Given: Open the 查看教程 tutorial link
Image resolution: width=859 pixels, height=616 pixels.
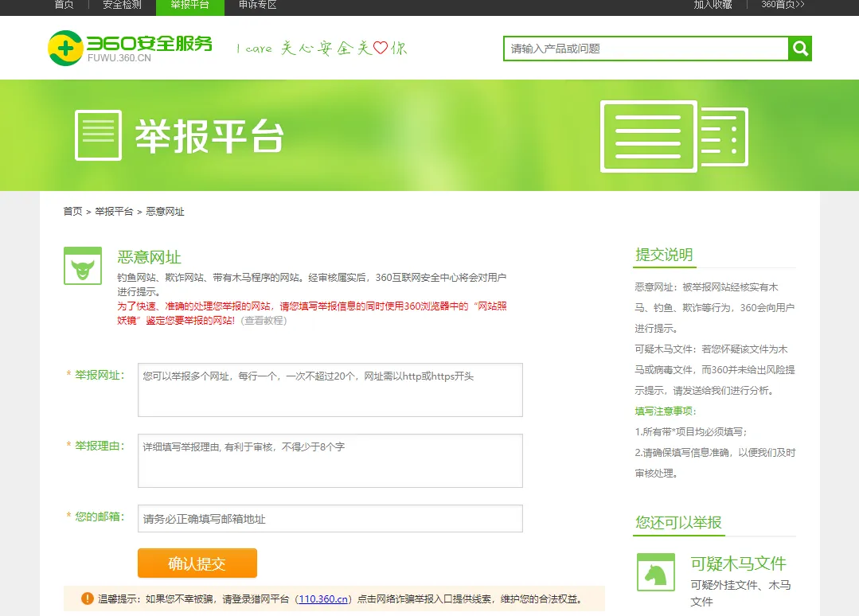Looking at the screenshot, I should [264, 320].
